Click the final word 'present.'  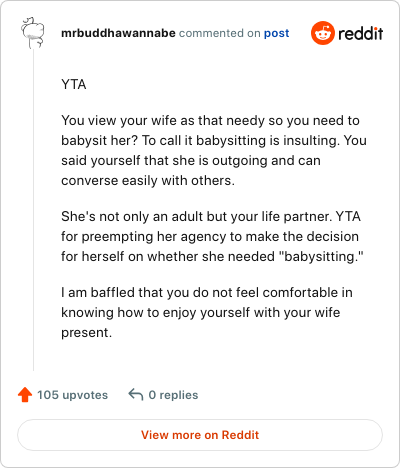click(87, 333)
